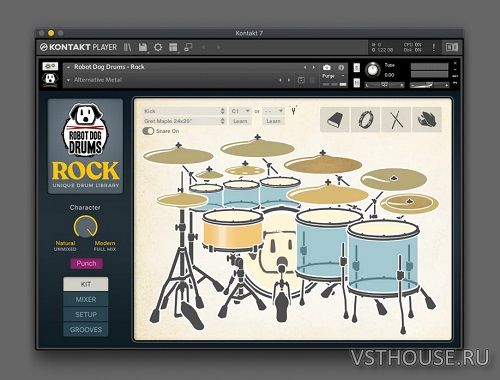Select the crossed sticks icon

pyautogui.click(x=396, y=119)
